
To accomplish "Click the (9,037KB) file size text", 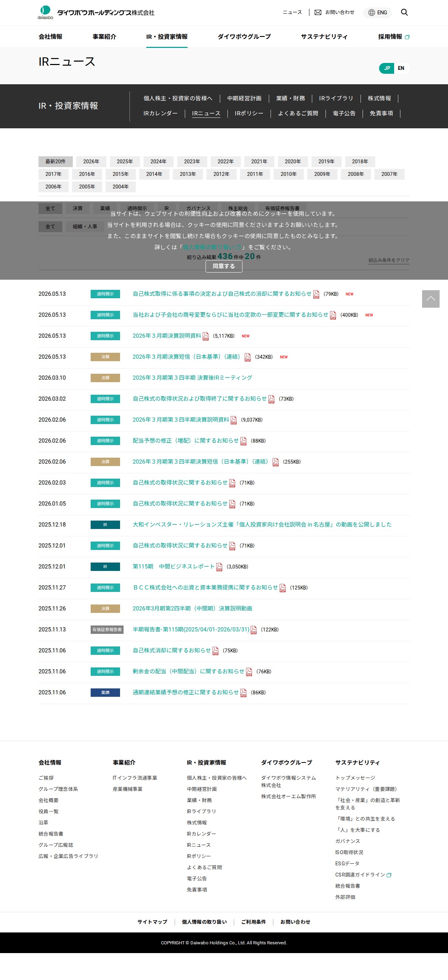I will click(x=251, y=420).
